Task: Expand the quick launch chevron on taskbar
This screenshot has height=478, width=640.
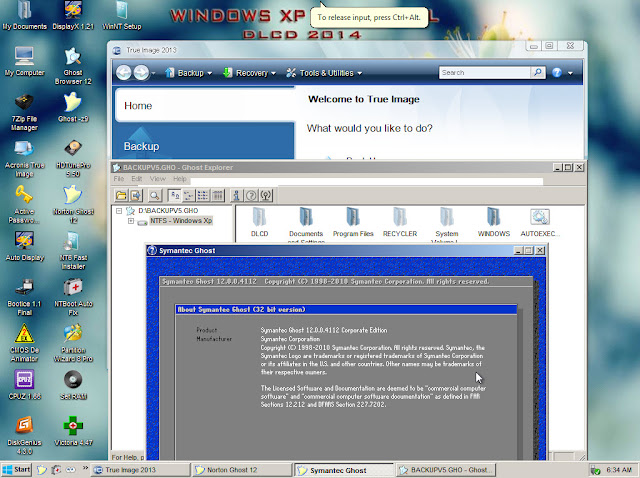Action: (x=85, y=468)
